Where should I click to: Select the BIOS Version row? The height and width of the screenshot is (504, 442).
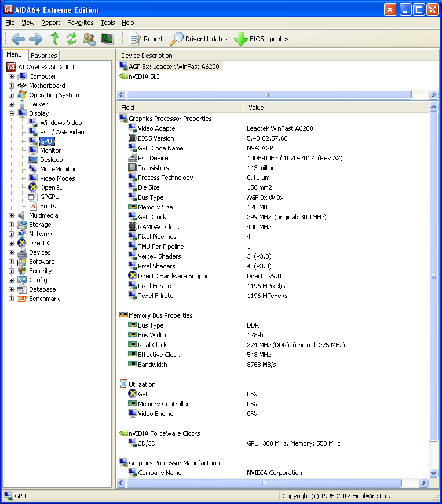272,138
